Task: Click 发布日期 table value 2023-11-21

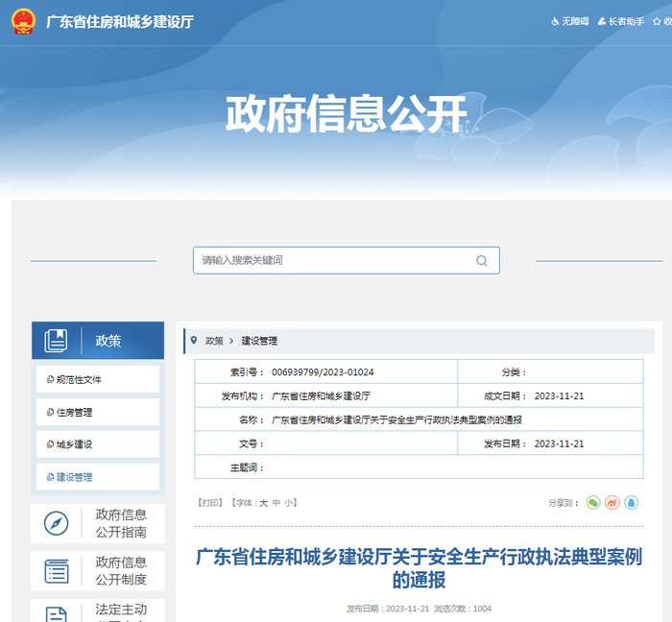Action: coord(559,443)
